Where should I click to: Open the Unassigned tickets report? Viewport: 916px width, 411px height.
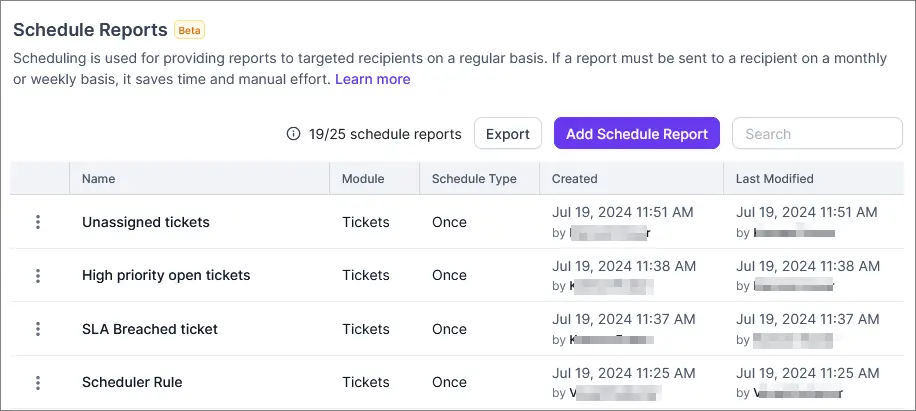(x=145, y=222)
